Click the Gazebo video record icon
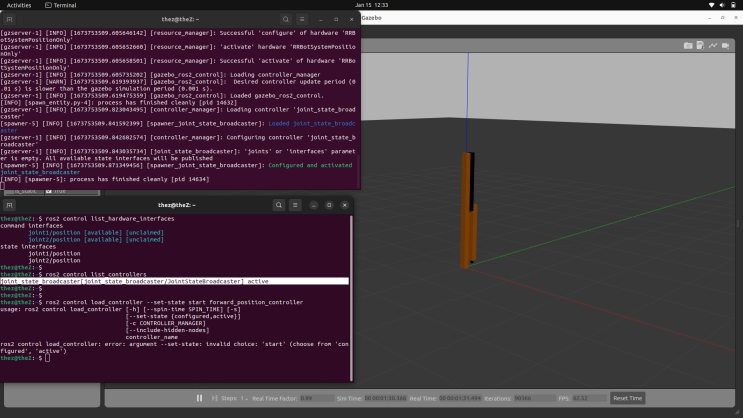743x418 pixels. pyautogui.click(x=726, y=45)
